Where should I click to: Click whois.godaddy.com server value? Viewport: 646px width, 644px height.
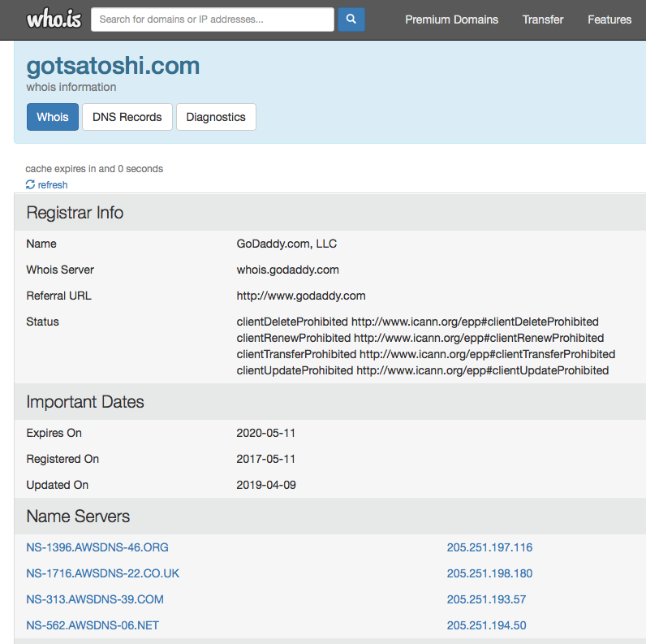pyautogui.click(x=287, y=270)
